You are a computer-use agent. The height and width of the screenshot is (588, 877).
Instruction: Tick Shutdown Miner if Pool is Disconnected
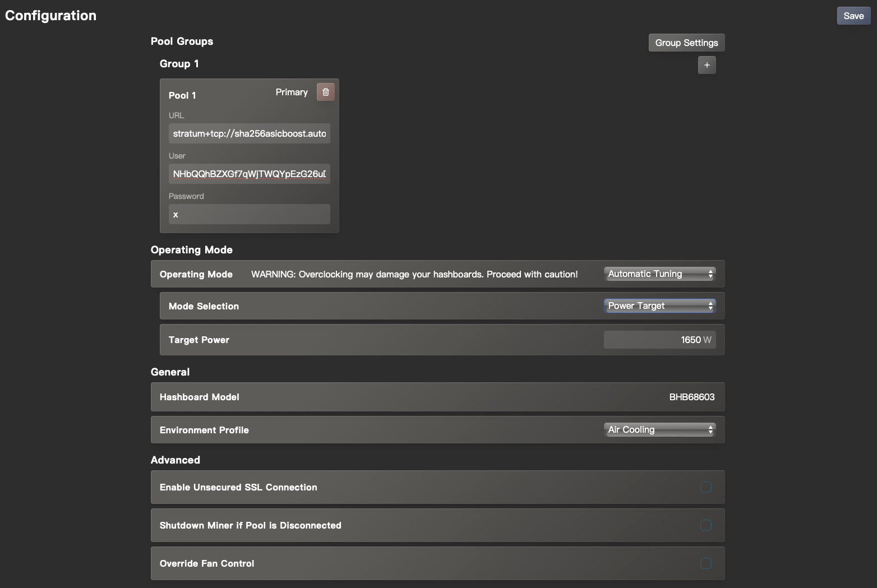705,525
